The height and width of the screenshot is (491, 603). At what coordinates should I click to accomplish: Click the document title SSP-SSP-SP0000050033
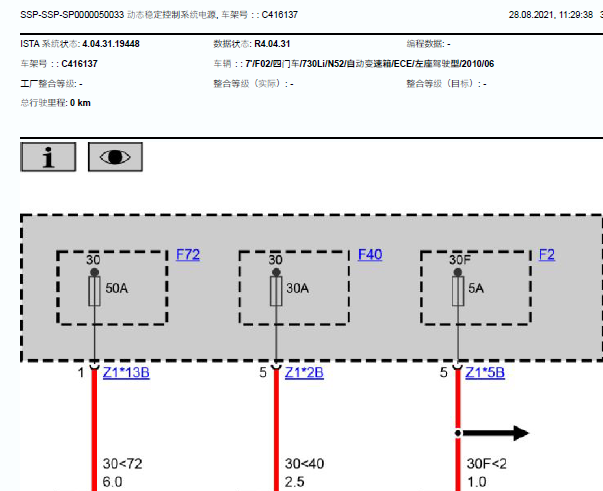(72, 15)
